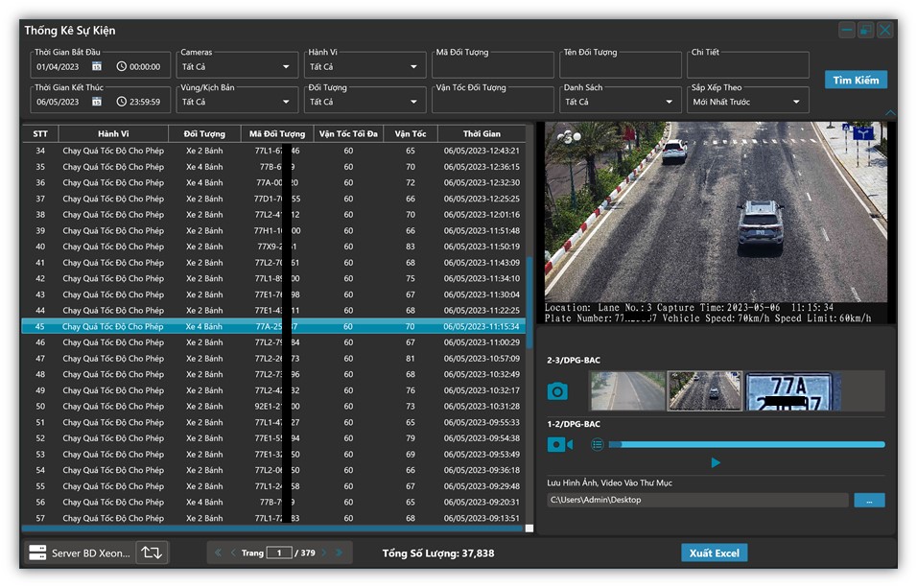Close the Thống Kê Sự Kiện window
This screenshot has height=588, width=917.
[884, 30]
